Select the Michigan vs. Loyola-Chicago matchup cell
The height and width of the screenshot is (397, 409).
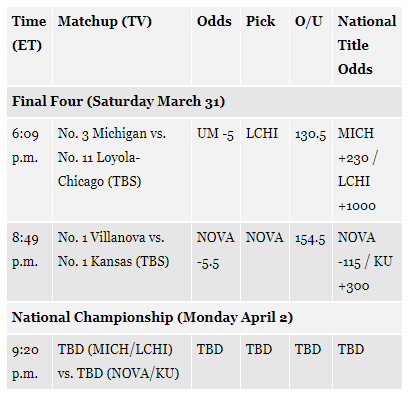tap(122, 170)
